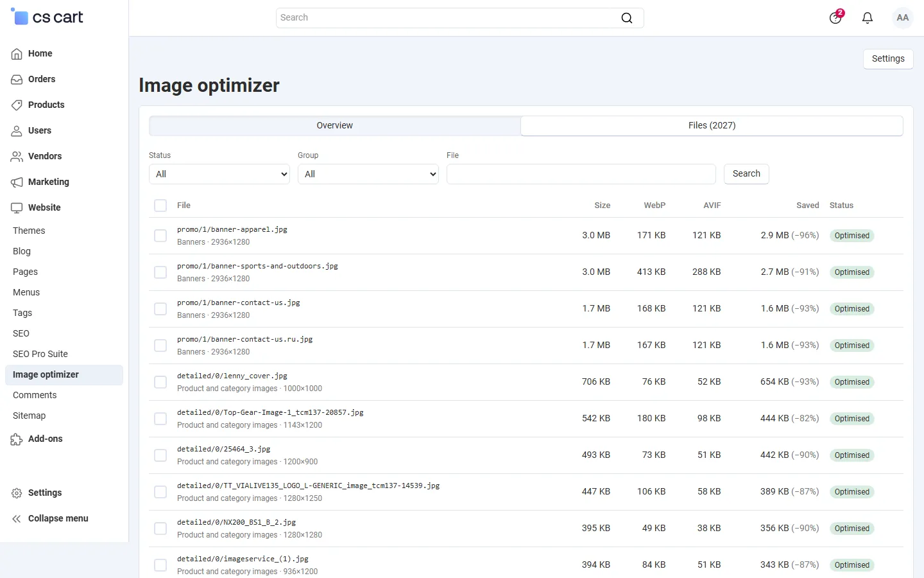Click the 2.7 MB (−91%) saved value
Viewport: 924px width, 578px height.
pos(790,272)
